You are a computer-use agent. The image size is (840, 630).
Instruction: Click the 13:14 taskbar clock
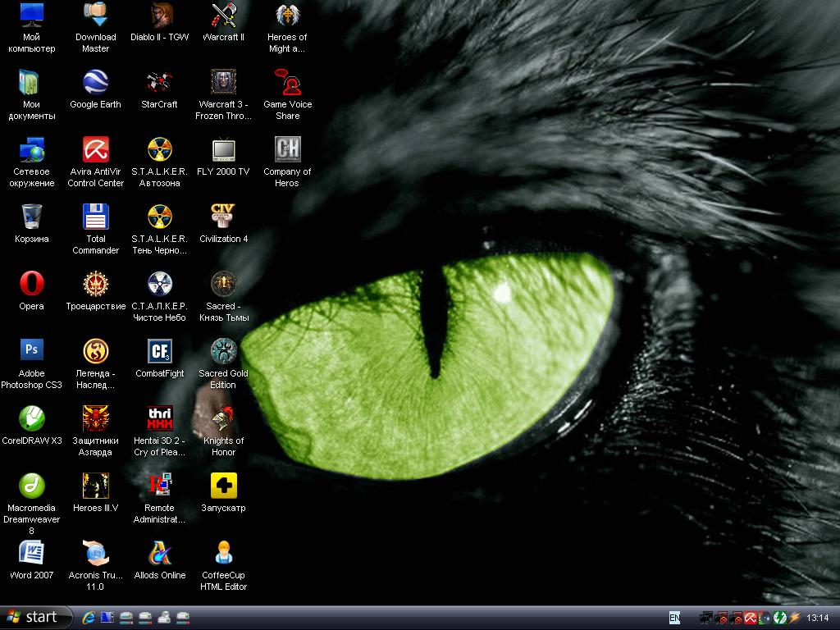817,618
